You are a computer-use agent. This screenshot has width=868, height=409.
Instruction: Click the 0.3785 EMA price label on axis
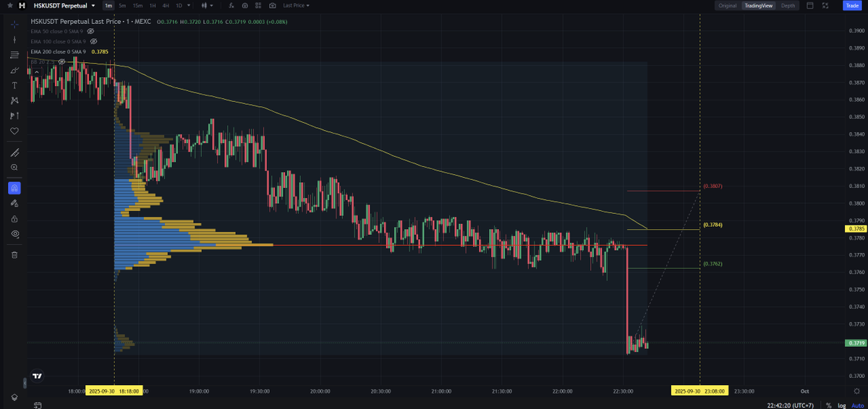pos(854,229)
